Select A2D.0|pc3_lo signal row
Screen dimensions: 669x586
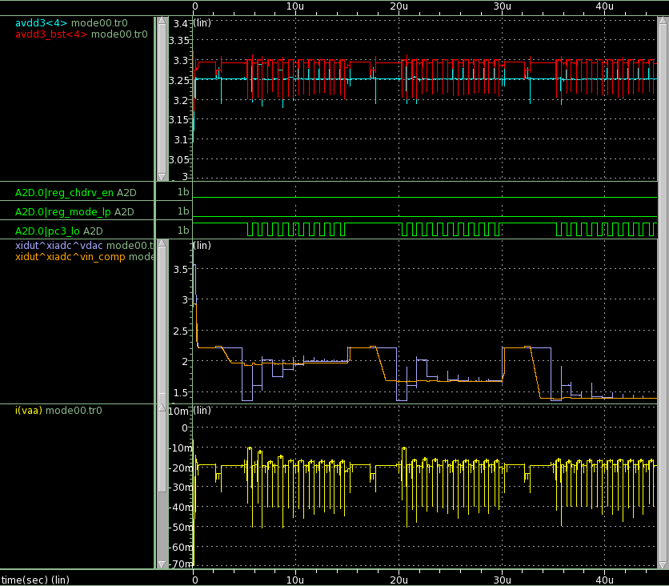click(x=77, y=230)
